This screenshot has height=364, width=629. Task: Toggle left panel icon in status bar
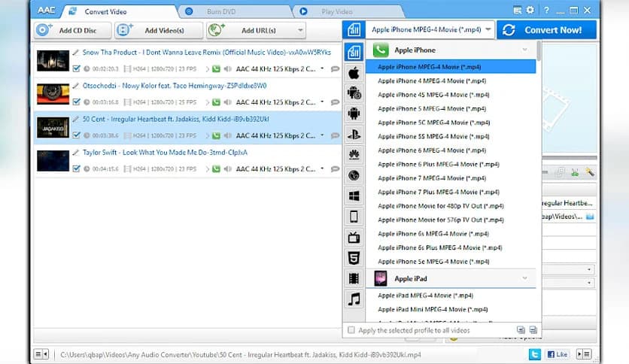point(41,354)
